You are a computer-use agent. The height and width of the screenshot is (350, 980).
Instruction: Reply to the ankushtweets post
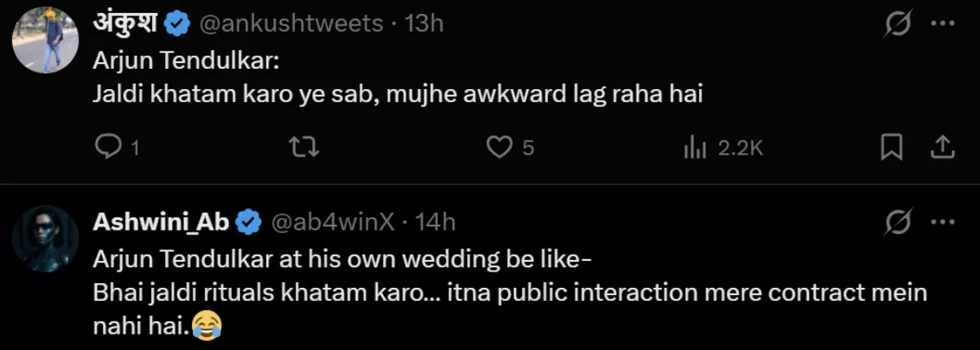coord(109,147)
